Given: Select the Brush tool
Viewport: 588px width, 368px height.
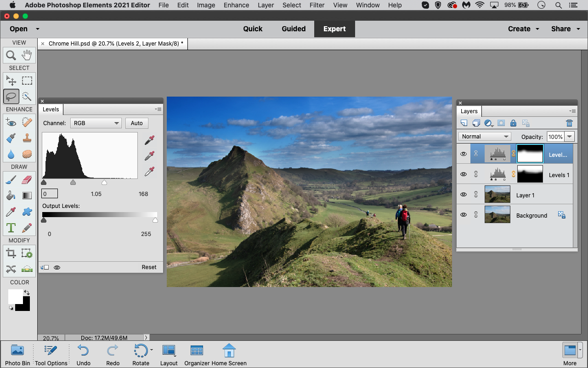Looking at the screenshot, I should click(x=11, y=180).
